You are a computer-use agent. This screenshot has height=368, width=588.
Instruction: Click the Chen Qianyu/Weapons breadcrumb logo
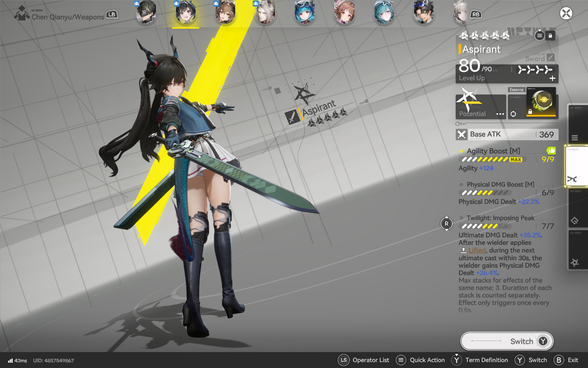click(x=22, y=13)
